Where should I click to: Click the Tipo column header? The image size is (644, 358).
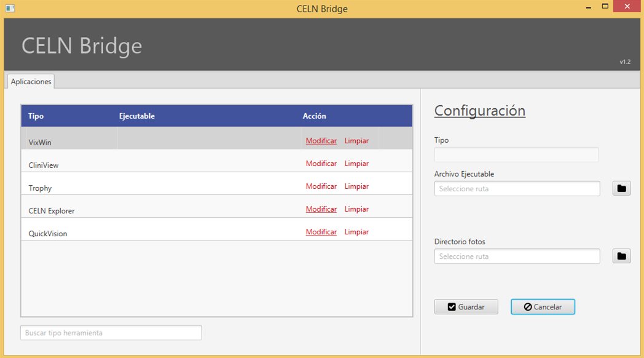[x=36, y=116]
